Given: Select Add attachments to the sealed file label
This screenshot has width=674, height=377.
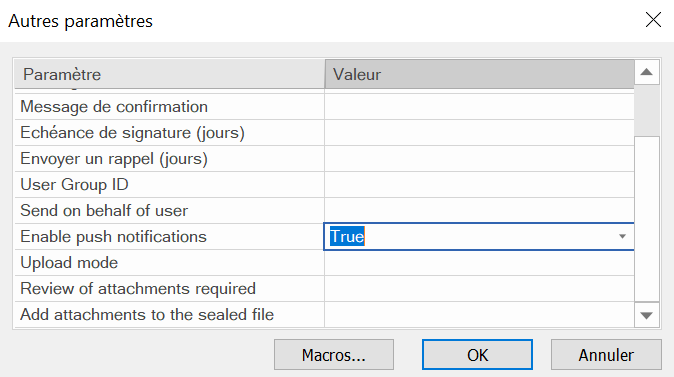Looking at the screenshot, I should (x=147, y=315).
